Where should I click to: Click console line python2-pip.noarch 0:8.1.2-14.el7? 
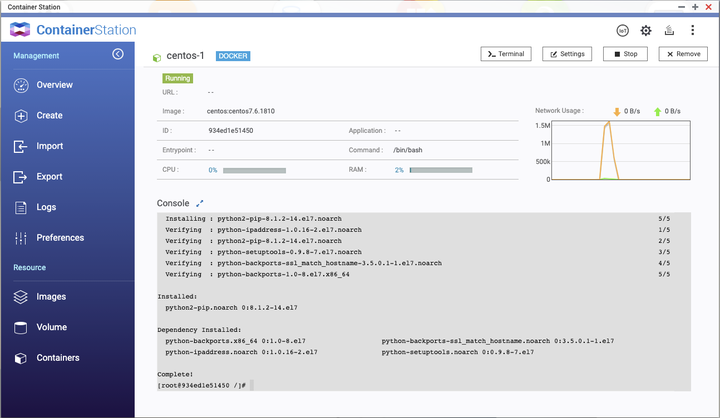[231, 308]
